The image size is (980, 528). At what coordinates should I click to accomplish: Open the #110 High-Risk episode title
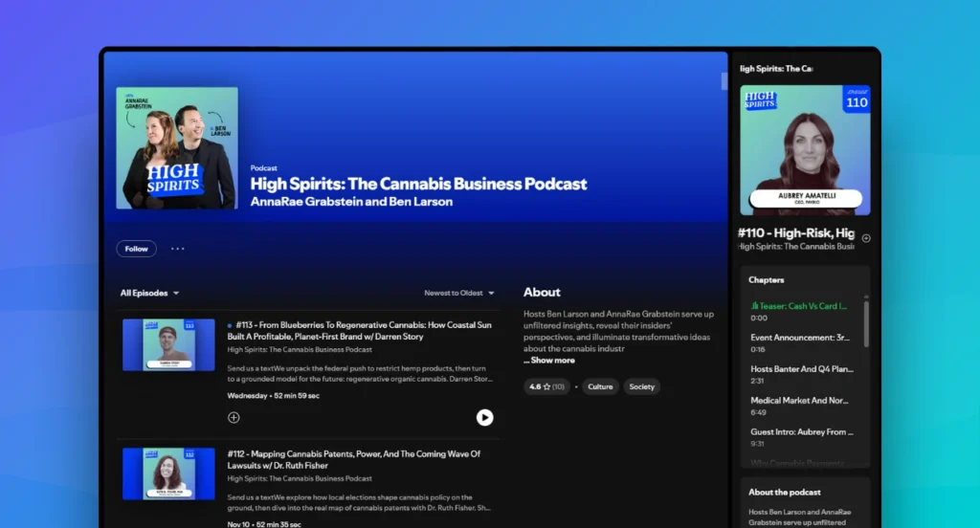796,233
